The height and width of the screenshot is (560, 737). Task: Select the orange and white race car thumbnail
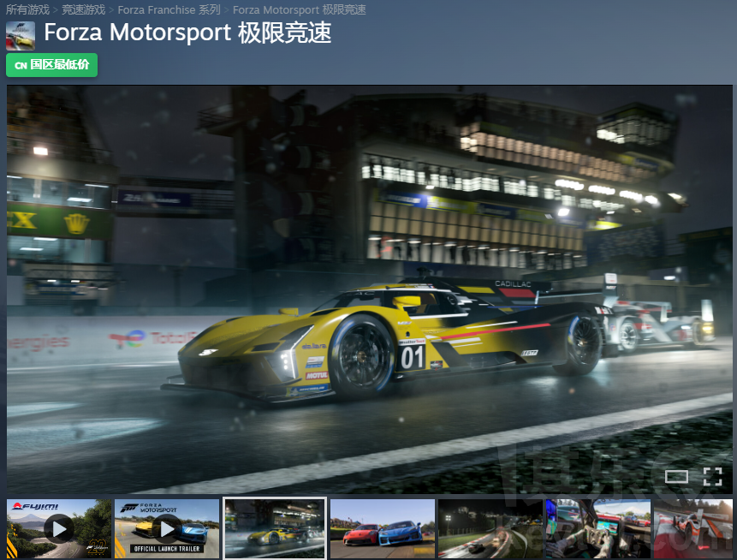coord(693,528)
